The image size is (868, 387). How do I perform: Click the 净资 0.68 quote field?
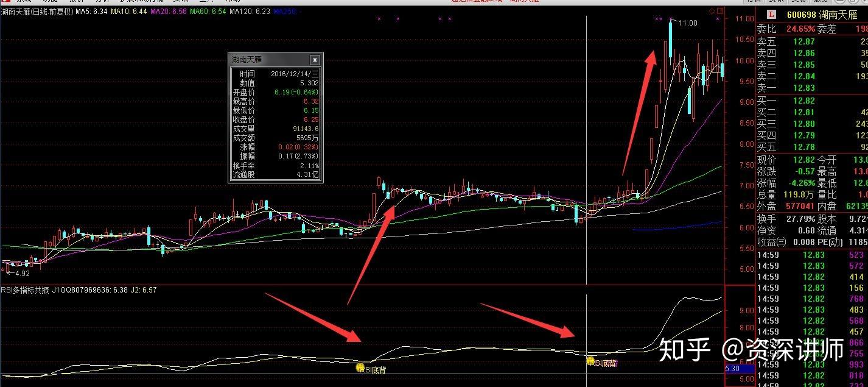[x=786, y=231]
